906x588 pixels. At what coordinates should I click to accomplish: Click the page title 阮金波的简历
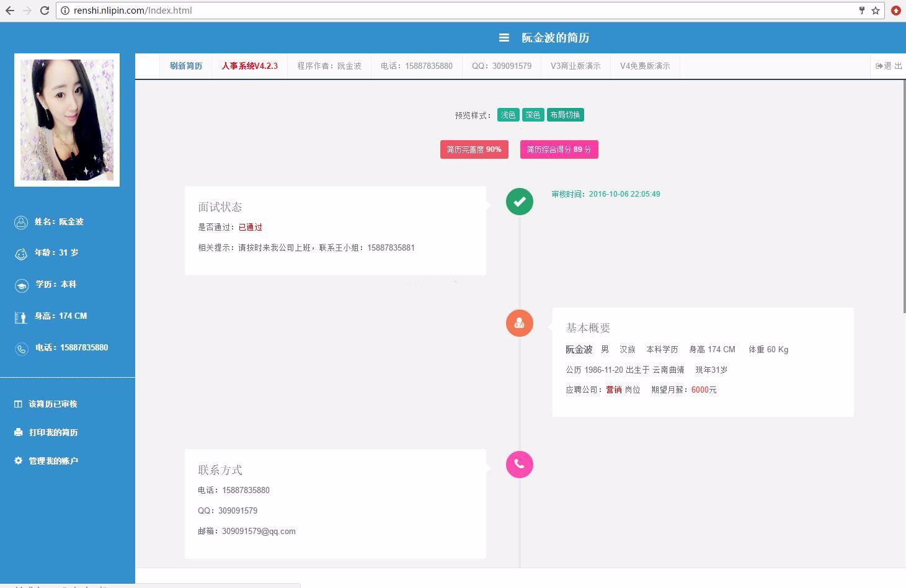tap(556, 38)
